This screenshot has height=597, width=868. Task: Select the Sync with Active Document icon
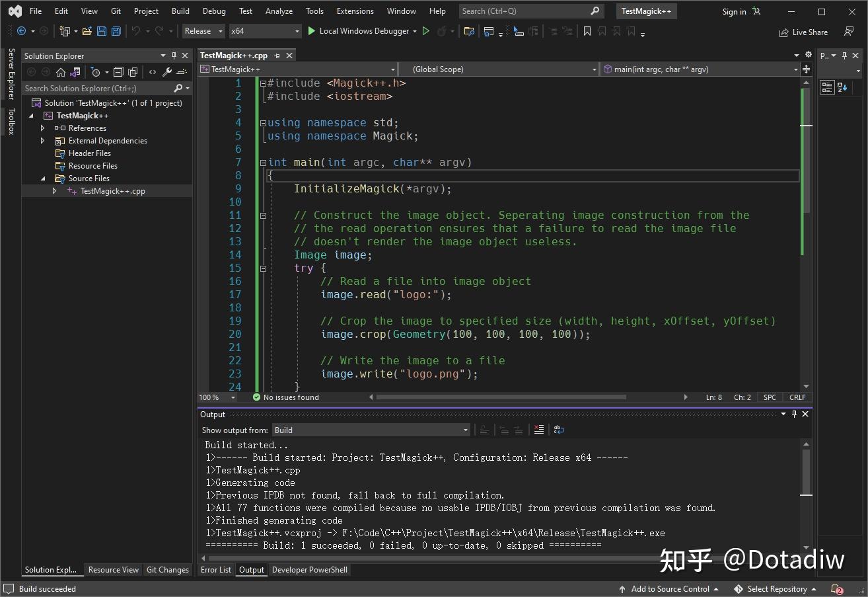click(75, 71)
